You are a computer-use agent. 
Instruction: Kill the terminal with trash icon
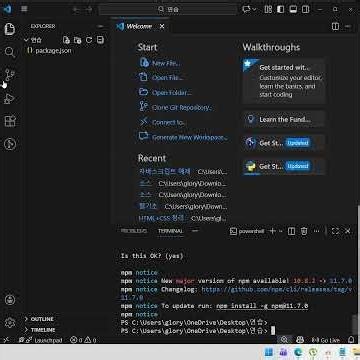tap(304, 231)
